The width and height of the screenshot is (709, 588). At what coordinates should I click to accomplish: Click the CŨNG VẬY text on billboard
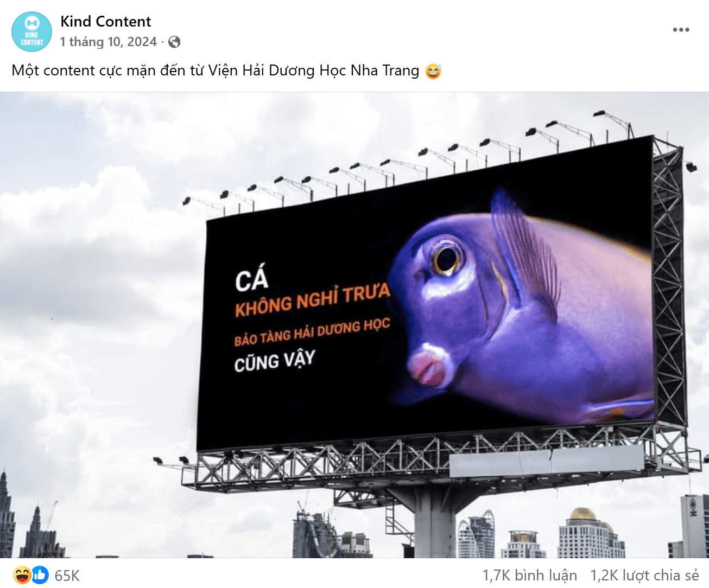pos(275,361)
